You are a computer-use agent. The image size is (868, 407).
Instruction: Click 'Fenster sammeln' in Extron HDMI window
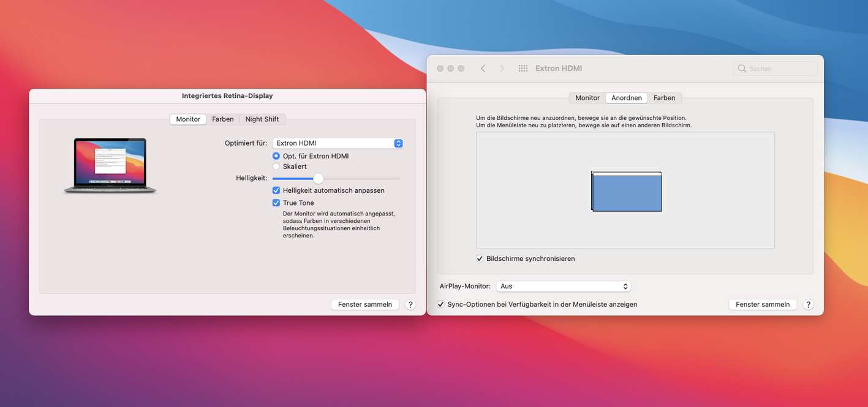click(763, 304)
